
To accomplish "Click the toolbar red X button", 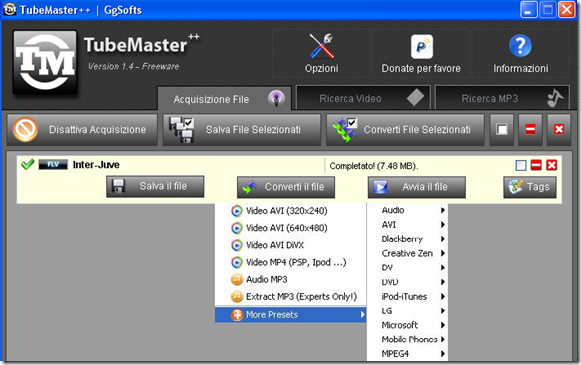I will [559, 130].
